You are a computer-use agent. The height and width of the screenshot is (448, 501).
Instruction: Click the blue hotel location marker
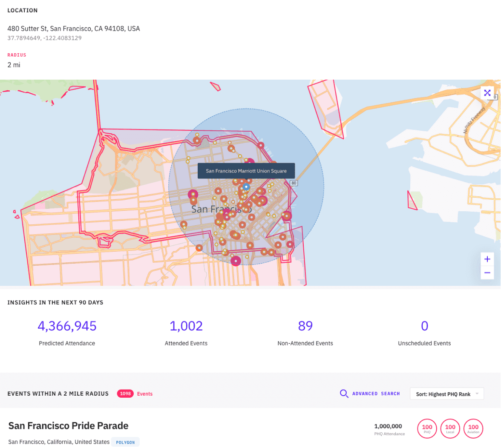click(x=246, y=187)
